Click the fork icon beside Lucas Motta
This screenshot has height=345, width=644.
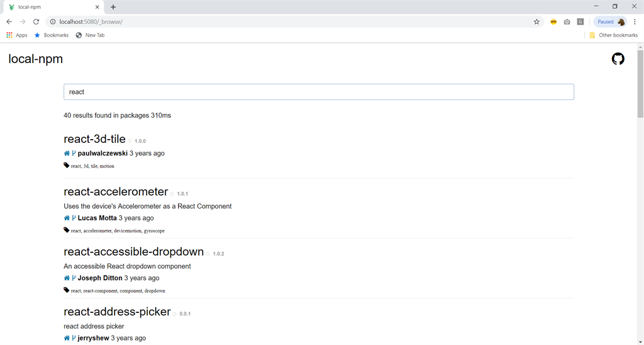74,218
